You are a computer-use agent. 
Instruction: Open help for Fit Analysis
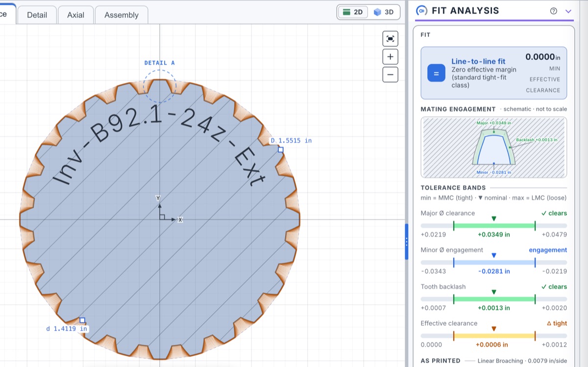click(554, 11)
